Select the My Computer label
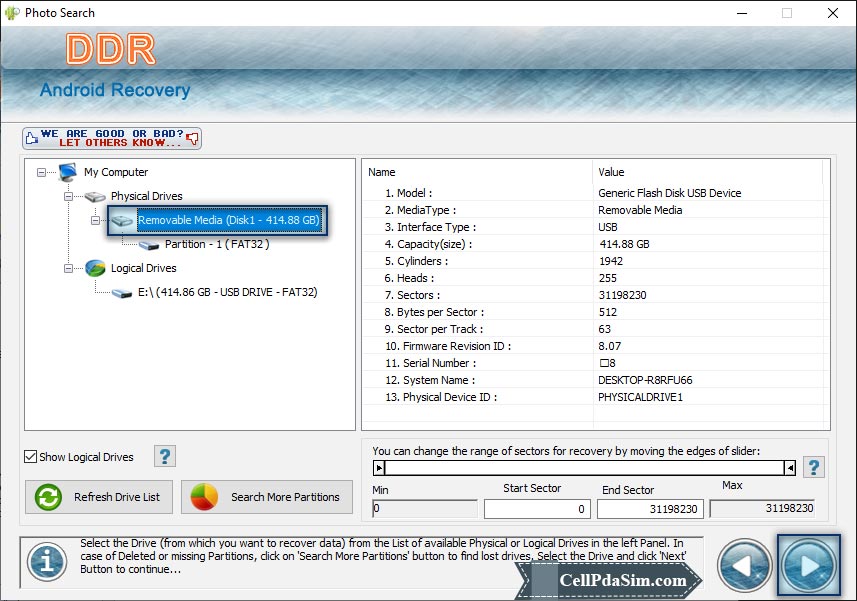The width and height of the screenshot is (857, 601). (x=116, y=172)
